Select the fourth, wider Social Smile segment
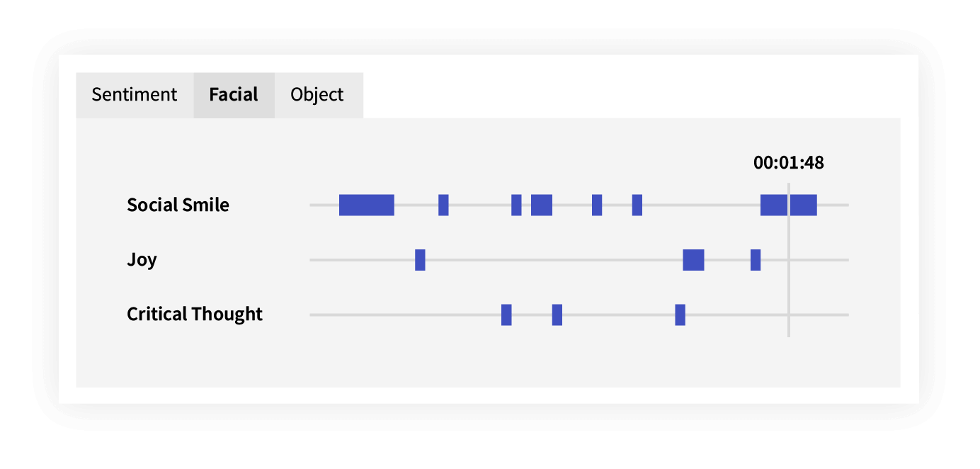This screenshot has width=980, height=469. click(542, 205)
